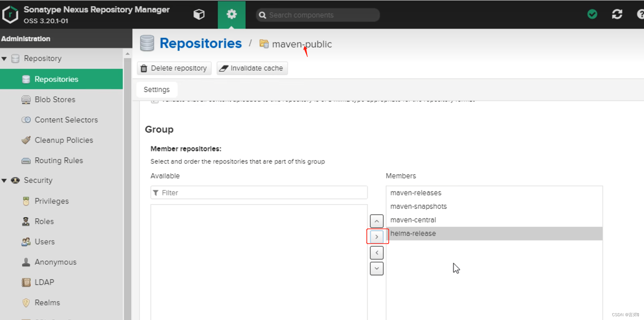Click the Invalidate cache button
644x320 pixels.
[252, 68]
